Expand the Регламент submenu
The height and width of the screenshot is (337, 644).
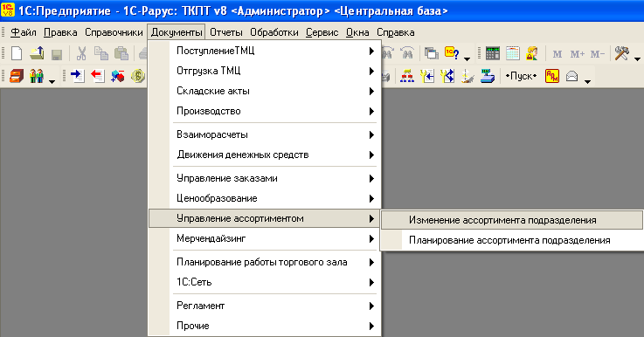265,306
